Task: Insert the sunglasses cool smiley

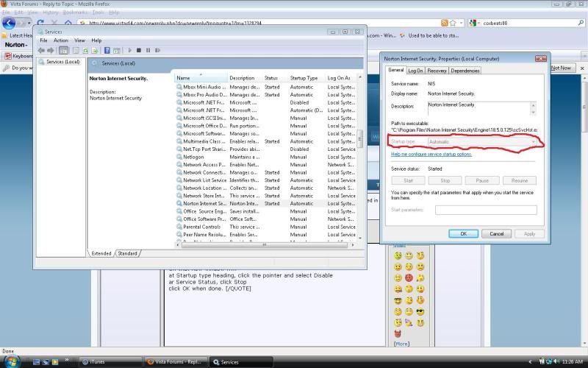Action: click(420, 311)
